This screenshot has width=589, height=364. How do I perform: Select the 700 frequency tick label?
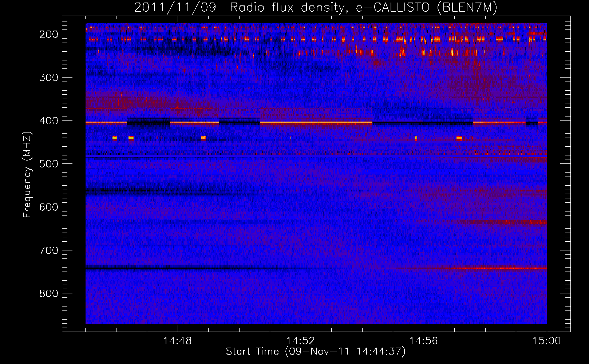click(49, 250)
